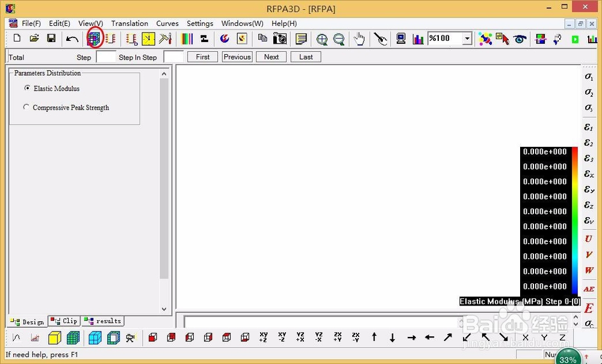Screen dimensions: 602x364
Task: Click the left arrow in the bottom toolbar
Action: (429, 338)
